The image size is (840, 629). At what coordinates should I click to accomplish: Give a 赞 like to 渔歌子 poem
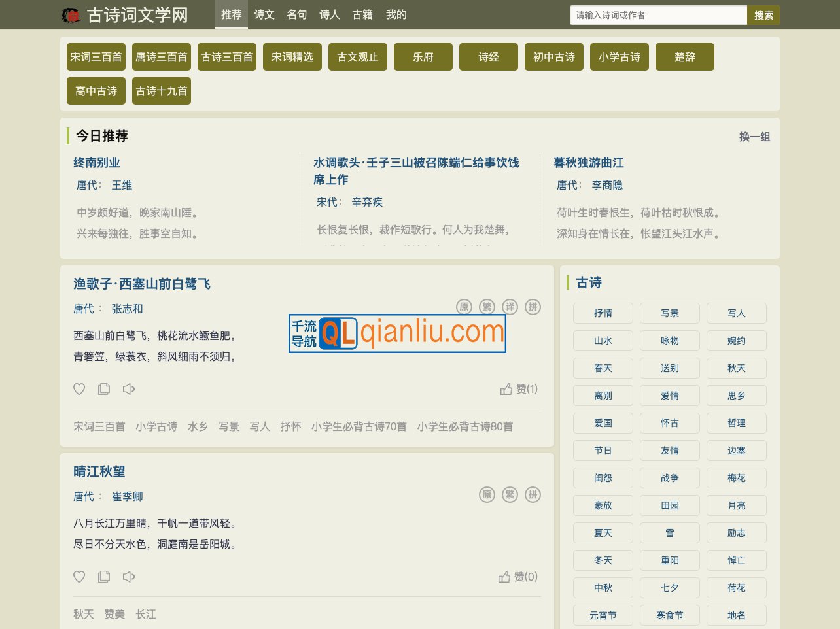(x=519, y=389)
